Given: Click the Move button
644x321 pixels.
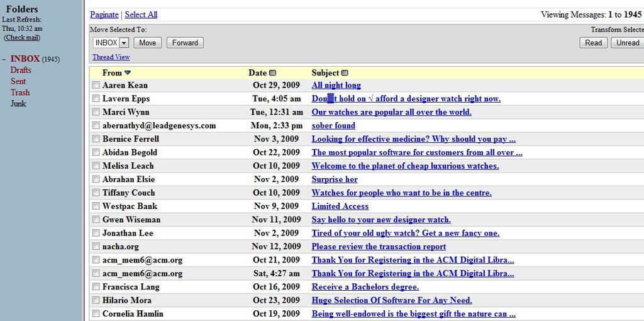Looking at the screenshot, I should click(x=147, y=43).
